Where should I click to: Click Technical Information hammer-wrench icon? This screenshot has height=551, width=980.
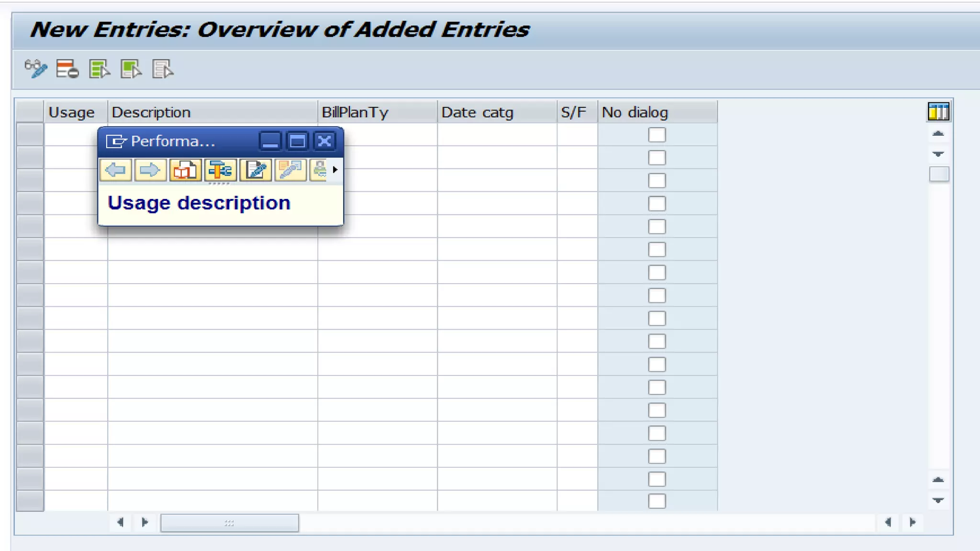(220, 170)
